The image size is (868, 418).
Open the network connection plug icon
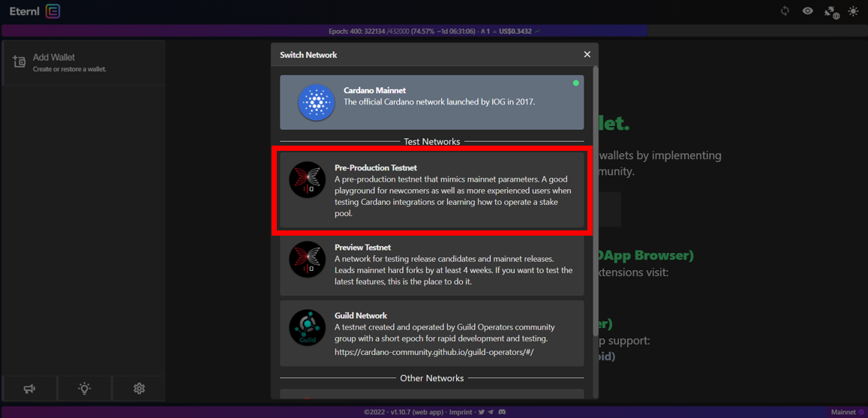pyautogui.click(x=831, y=12)
